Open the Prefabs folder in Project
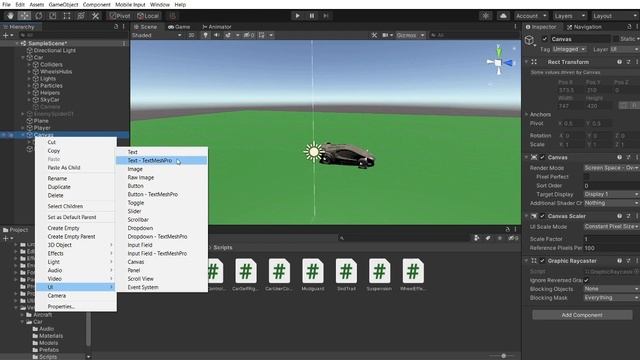 coord(49,350)
